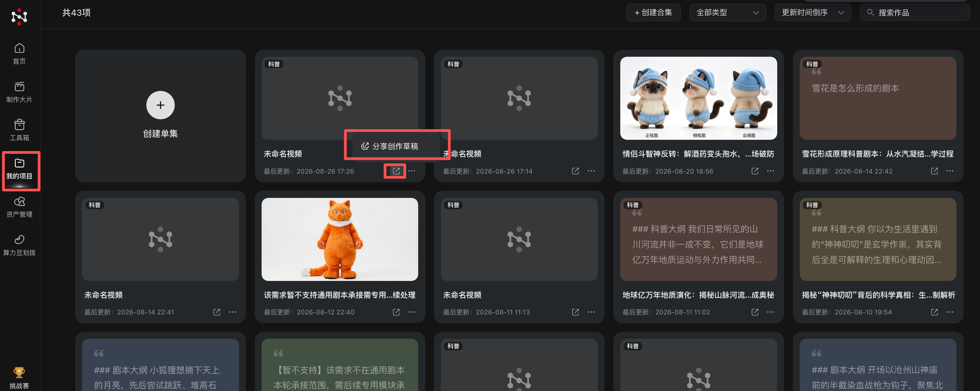Open more options on 地球亿万年地质演化 card
The width and height of the screenshot is (980, 391).
pyautogui.click(x=770, y=312)
